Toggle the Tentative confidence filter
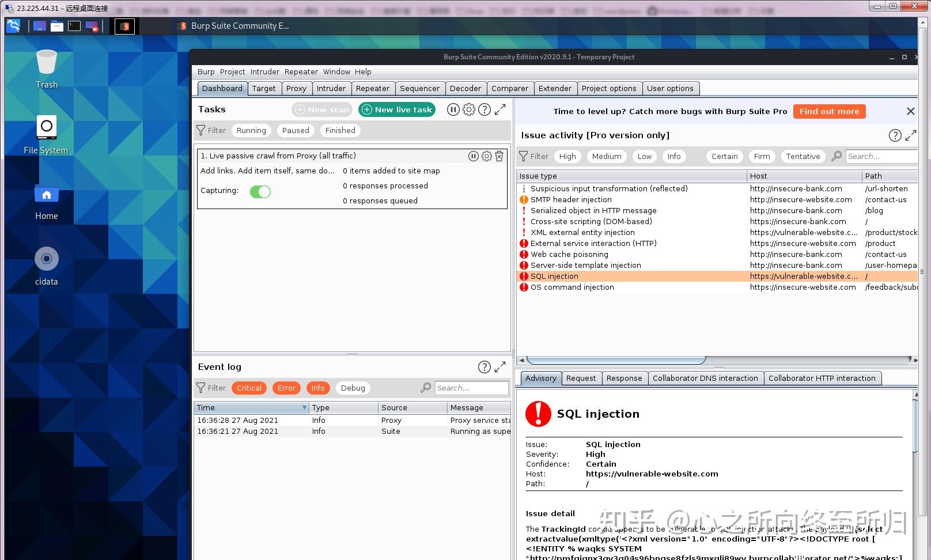The width and height of the screenshot is (931, 560). (803, 157)
